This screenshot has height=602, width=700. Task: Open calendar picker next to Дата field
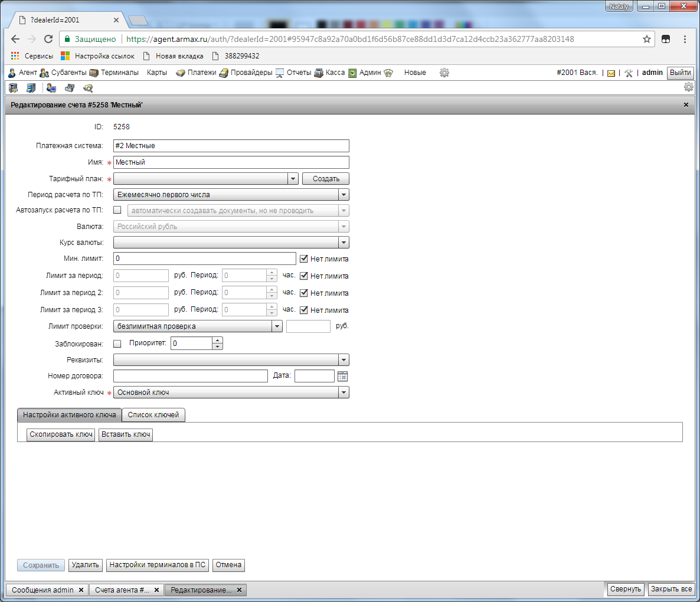point(342,376)
